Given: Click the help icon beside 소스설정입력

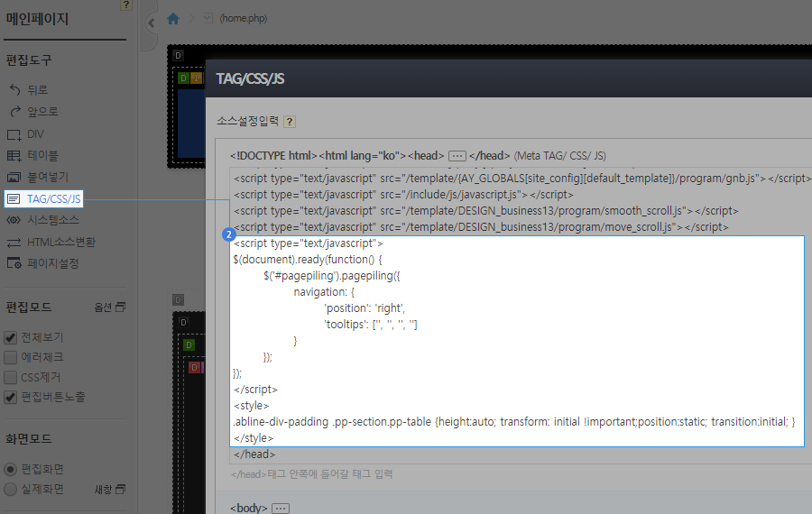Looking at the screenshot, I should [290, 122].
